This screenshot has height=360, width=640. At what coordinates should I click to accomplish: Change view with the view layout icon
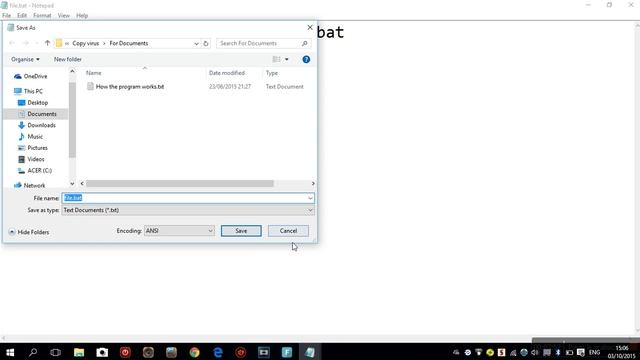pyautogui.click(x=276, y=60)
